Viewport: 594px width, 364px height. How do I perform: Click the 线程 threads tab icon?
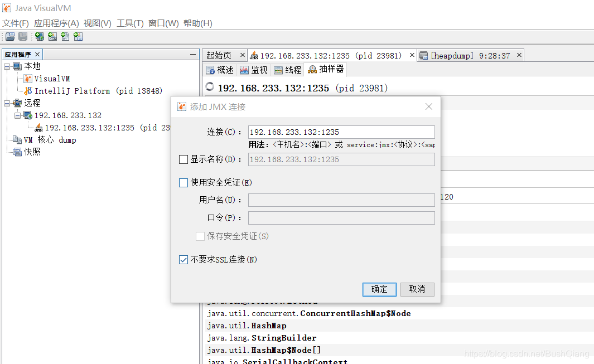pyautogui.click(x=278, y=70)
